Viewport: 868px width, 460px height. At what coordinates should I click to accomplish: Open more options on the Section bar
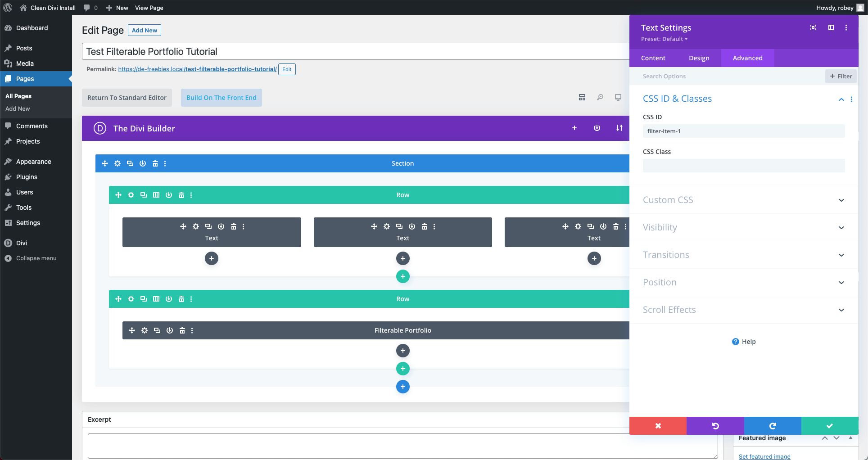(165, 163)
